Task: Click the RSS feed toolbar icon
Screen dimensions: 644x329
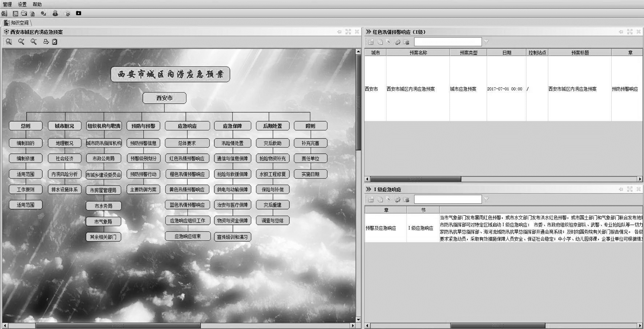Action: 16,14
